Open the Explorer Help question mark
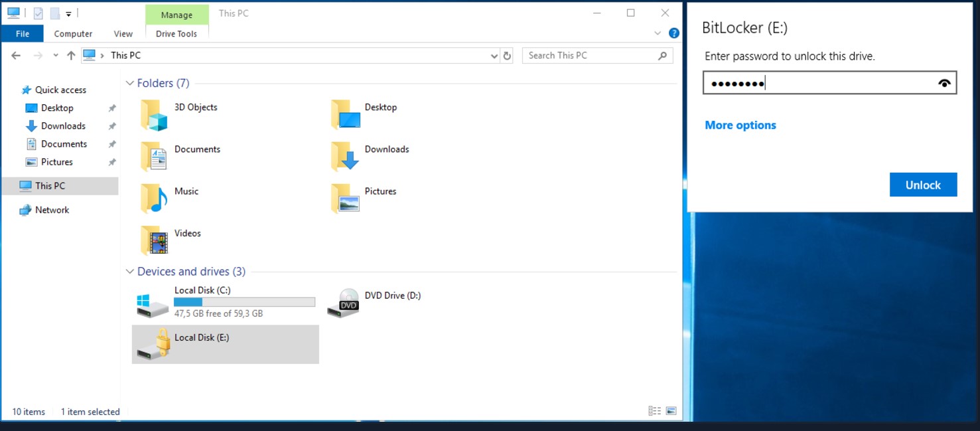This screenshot has width=980, height=431. pos(674,33)
